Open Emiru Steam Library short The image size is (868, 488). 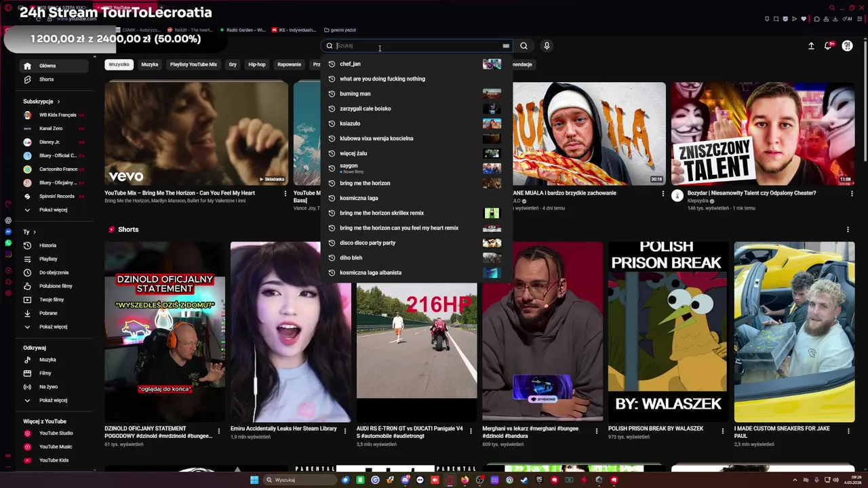tap(290, 332)
